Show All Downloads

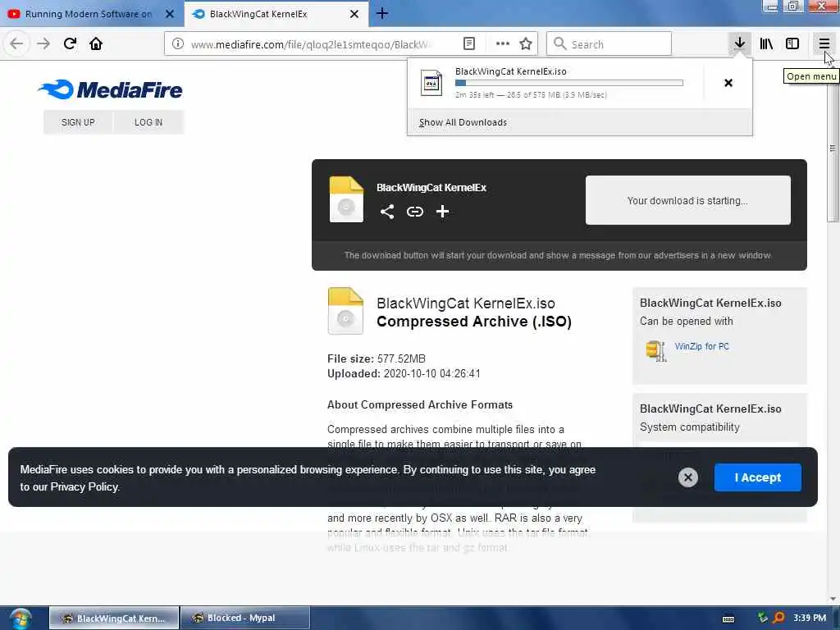coord(463,123)
